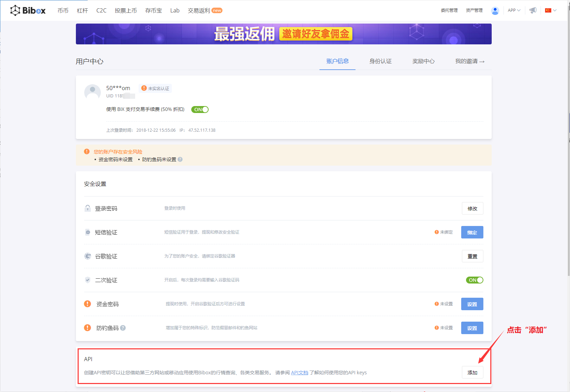Open 资产管理 in header
570x392 pixels.
pos(474,10)
